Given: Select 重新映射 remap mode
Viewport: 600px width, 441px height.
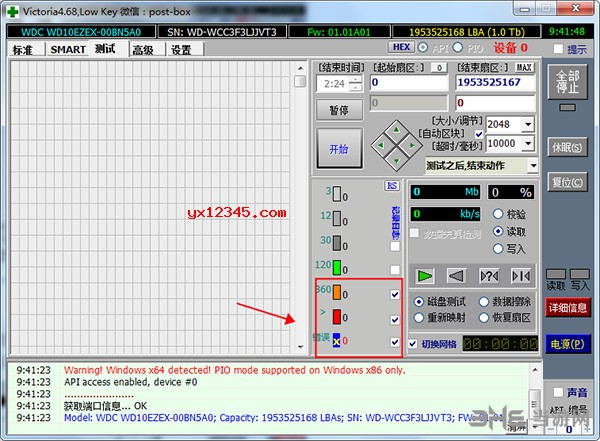Looking at the screenshot, I should click(419, 317).
